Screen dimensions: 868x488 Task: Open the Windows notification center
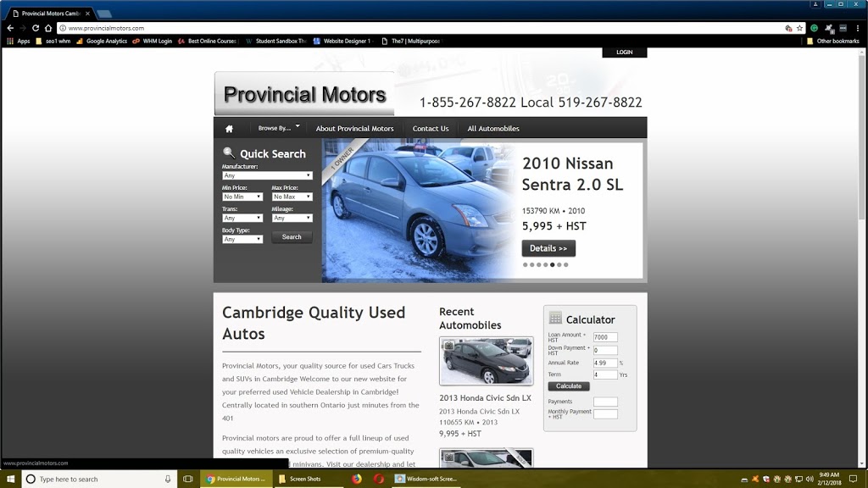point(853,480)
